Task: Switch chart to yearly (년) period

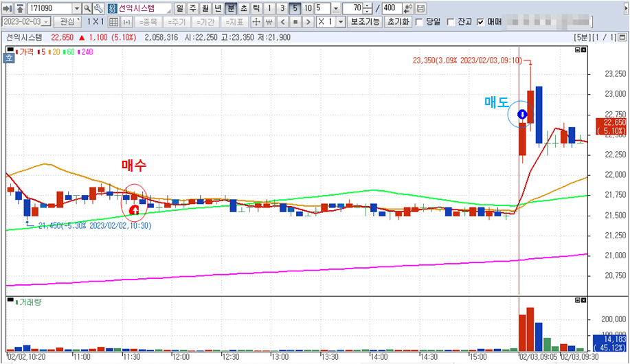Action: click(218, 8)
